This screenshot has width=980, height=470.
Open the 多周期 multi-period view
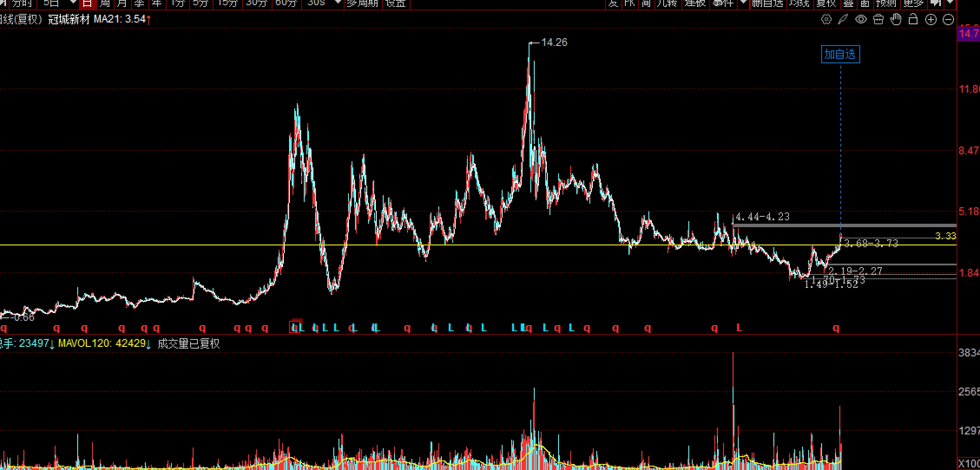[x=362, y=3]
